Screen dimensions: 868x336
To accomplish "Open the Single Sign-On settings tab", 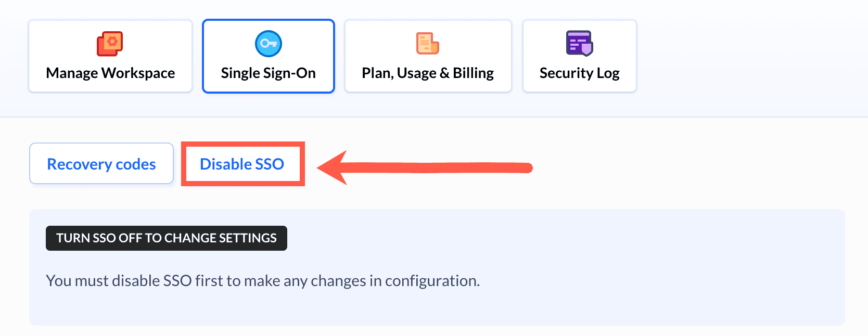I will 268,56.
